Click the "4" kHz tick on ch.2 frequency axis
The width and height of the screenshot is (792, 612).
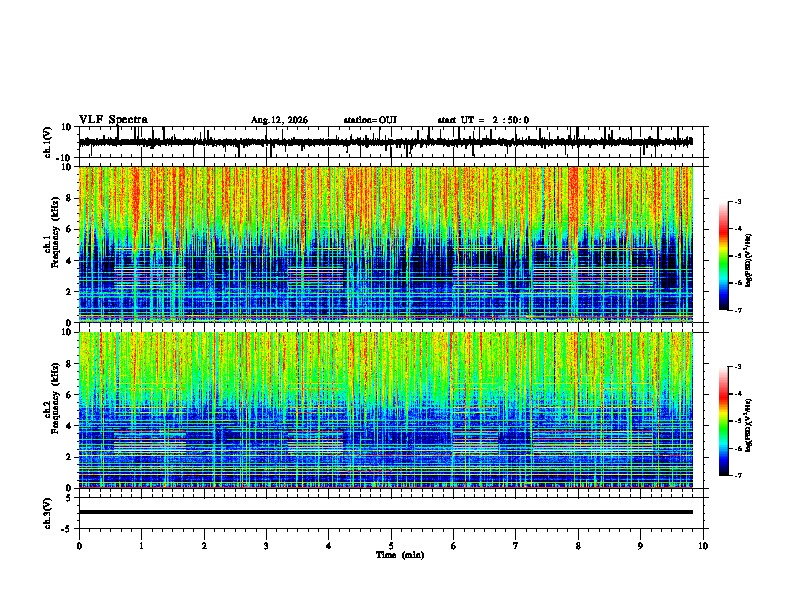pos(70,426)
